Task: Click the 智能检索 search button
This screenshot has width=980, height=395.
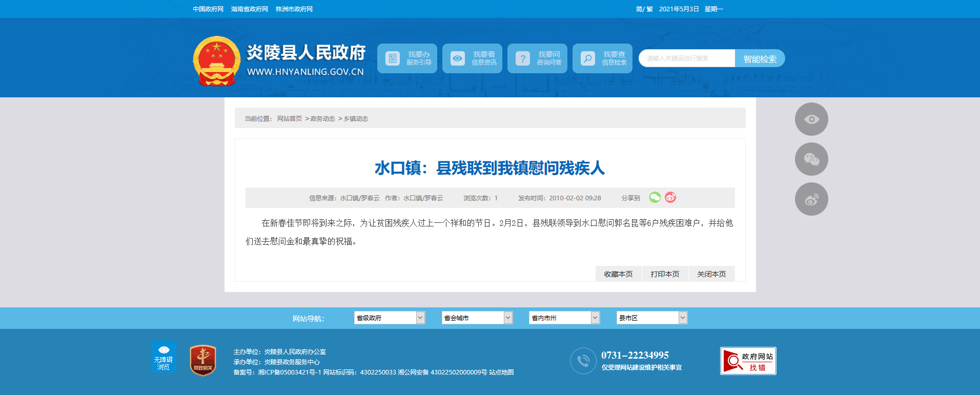Action: (760, 58)
